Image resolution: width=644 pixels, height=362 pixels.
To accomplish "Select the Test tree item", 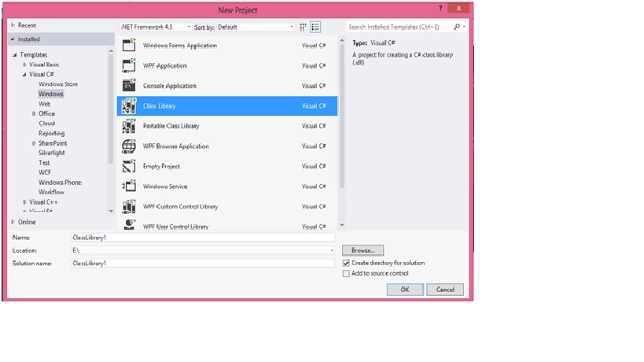I will pyautogui.click(x=44, y=162).
